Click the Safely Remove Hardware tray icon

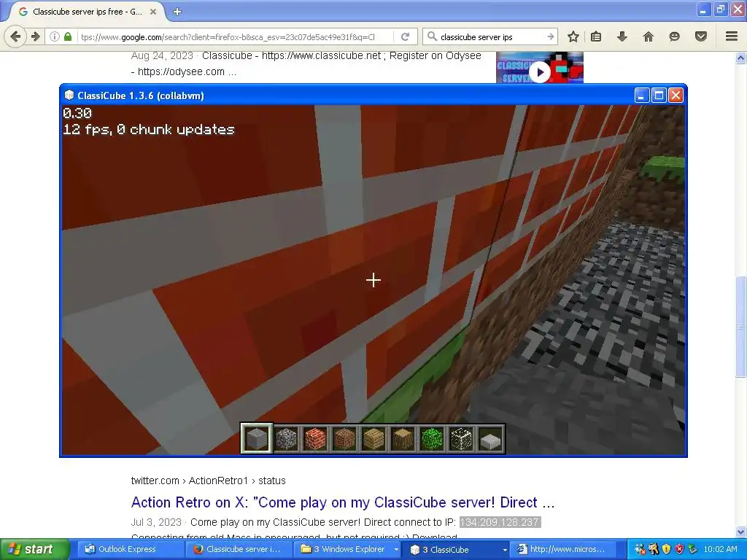point(693,549)
